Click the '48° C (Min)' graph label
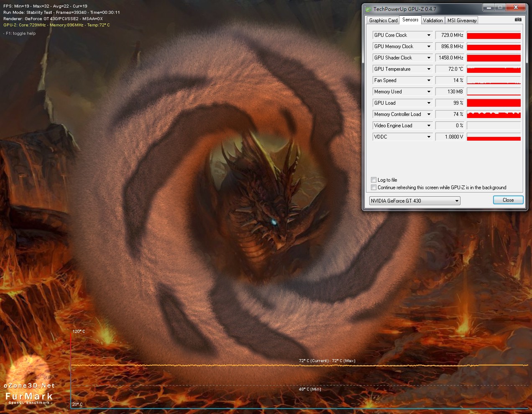The image size is (532, 414). coord(310,389)
